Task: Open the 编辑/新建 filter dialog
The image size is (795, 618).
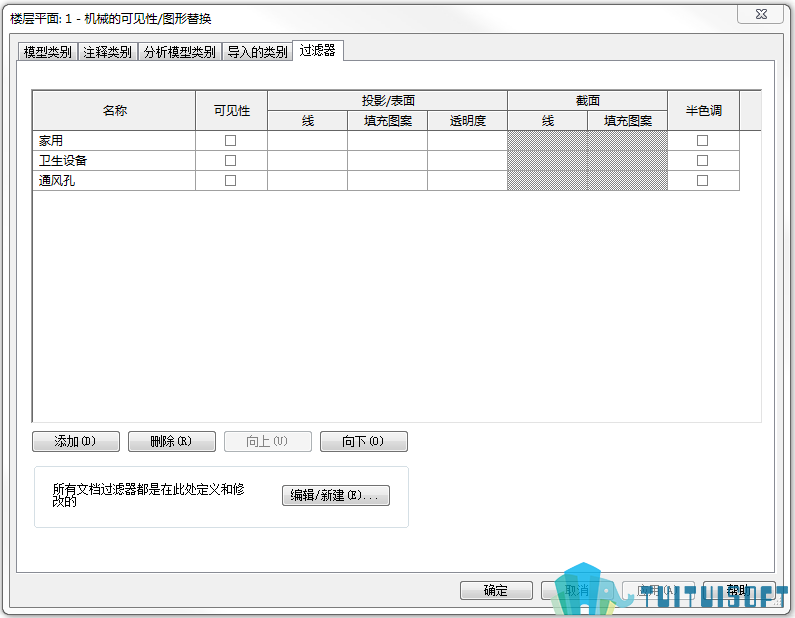Action: [336, 495]
